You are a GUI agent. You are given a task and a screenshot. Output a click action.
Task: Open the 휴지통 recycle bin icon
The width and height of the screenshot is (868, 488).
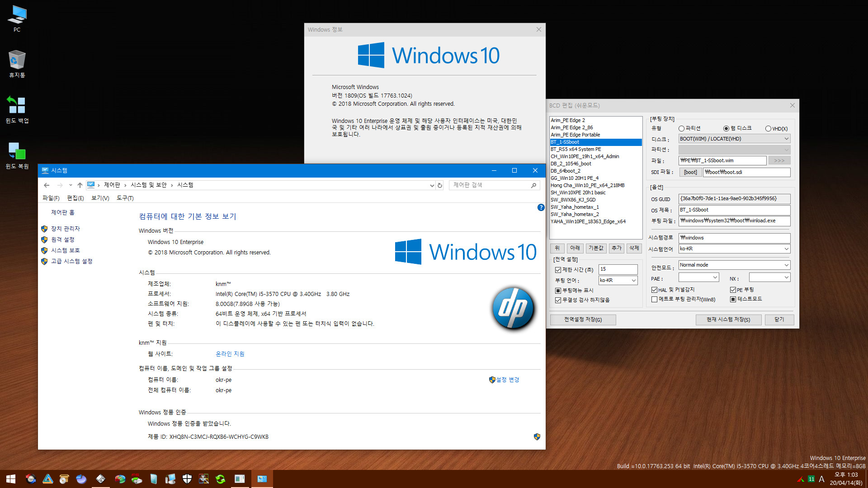(17, 64)
